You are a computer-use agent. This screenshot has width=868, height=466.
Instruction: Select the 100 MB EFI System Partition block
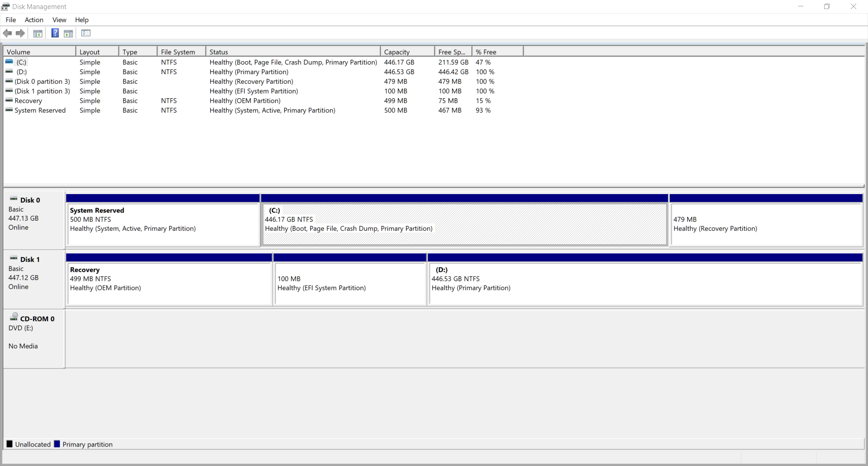[350, 280]
